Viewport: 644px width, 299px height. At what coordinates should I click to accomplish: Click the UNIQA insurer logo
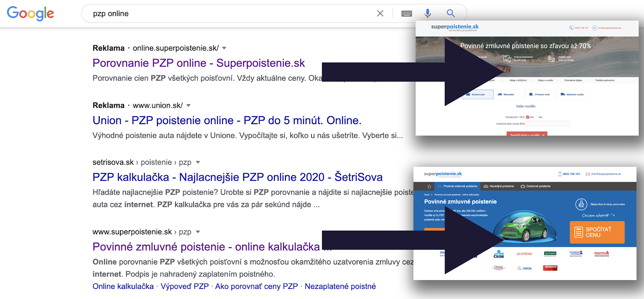tap(524, 268)
